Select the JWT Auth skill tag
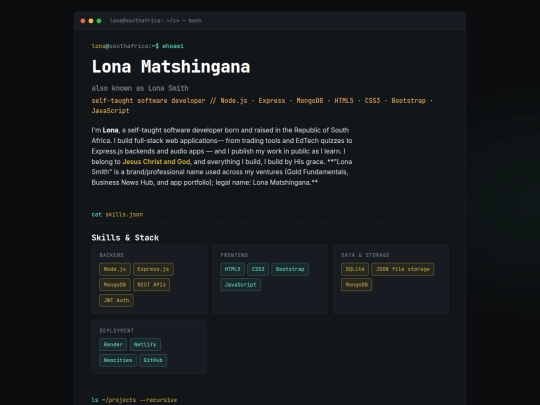540x405 pixels. [116, 300]
